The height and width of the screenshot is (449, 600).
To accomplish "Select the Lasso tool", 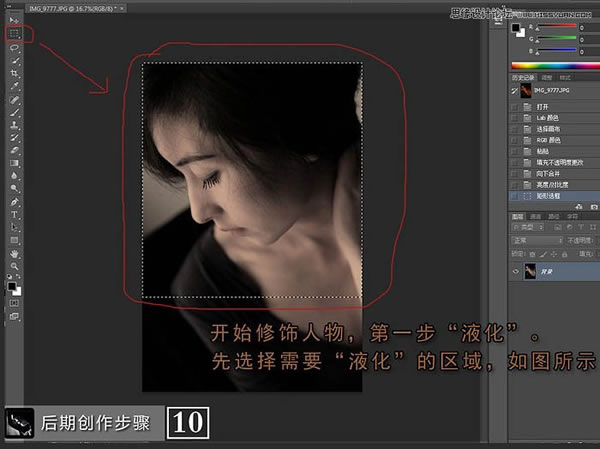I will click(x=15, y=47).
